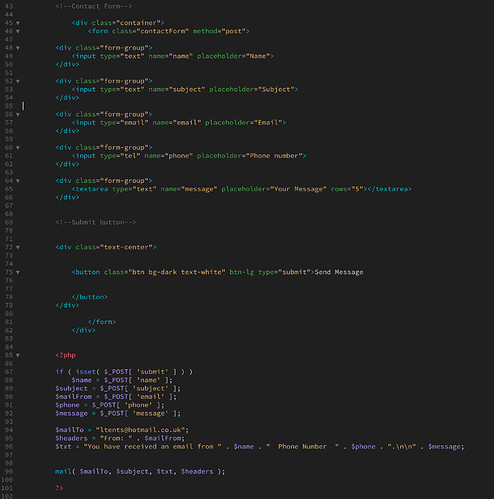The width and height of the screenshot is (494, 499).
Task: Click line number 67 in the gutter
Action: pos(9,206)
